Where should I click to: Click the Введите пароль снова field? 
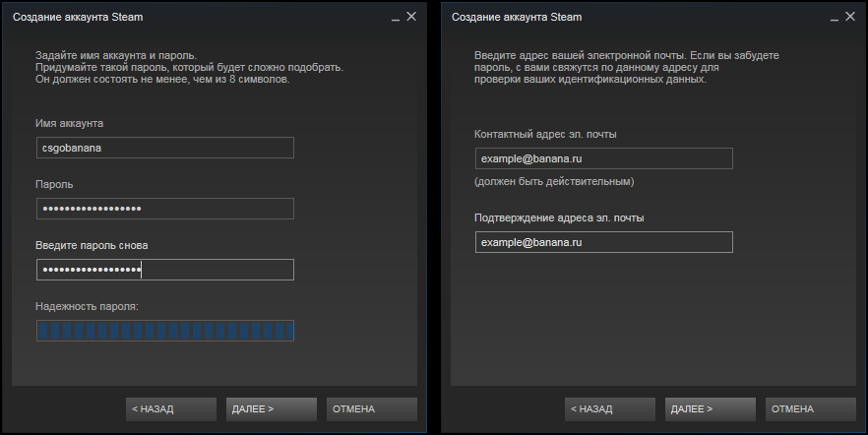[x=165, y=270]
